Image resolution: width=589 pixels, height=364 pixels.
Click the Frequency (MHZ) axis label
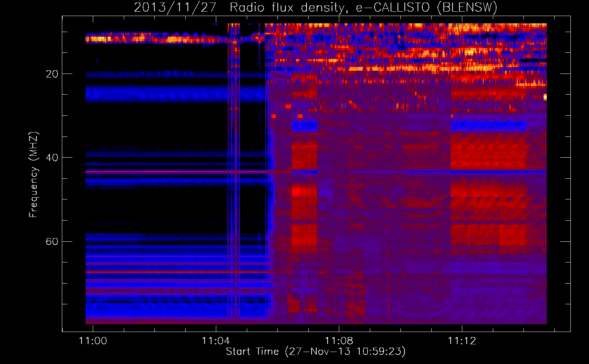[x=33, y=175]
